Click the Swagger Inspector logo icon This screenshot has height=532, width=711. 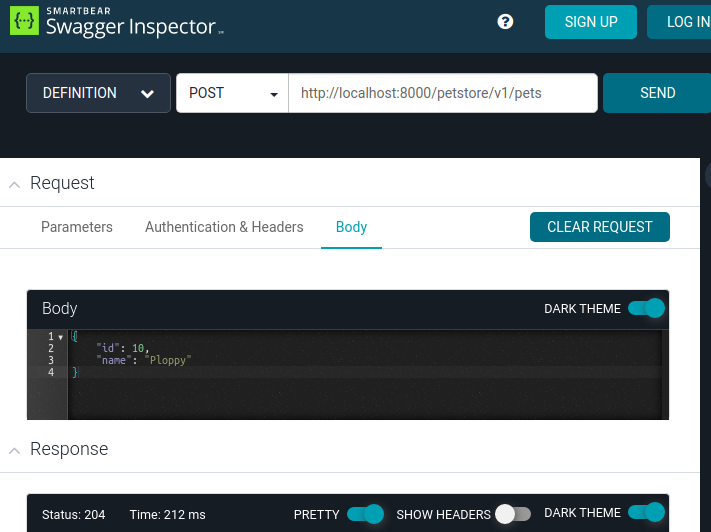click(24, 22)
